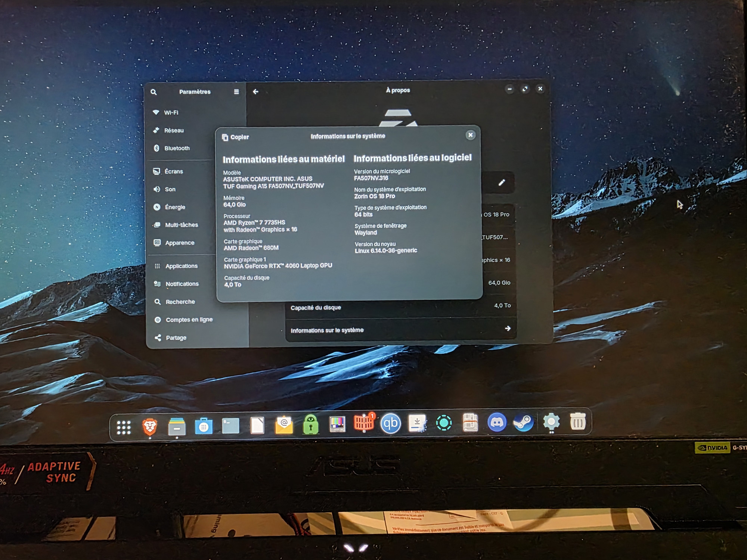This screenshot has width=747, height=560.
Task: Click the pencil edit device name icon
Action: (502, 183)
